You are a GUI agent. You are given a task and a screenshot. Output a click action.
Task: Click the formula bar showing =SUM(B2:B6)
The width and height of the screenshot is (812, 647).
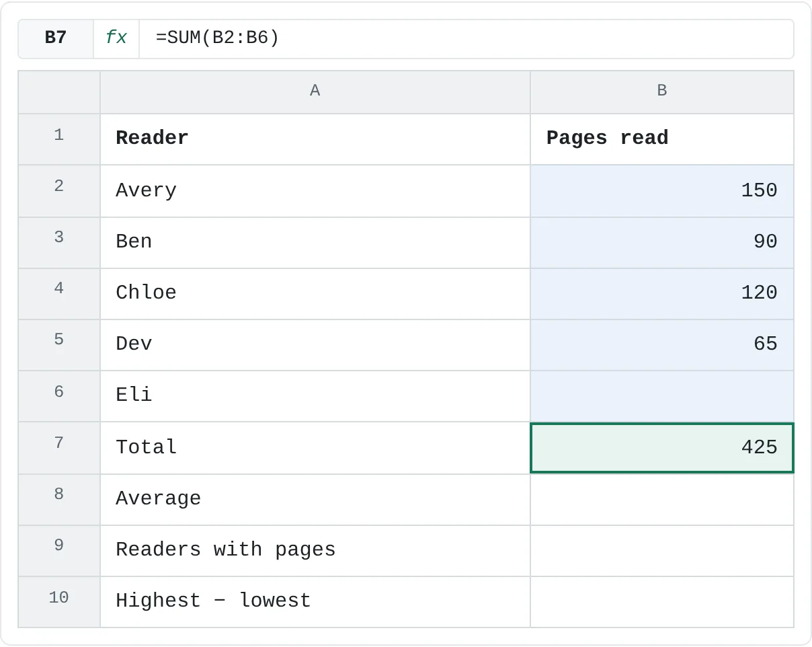pyautogui.click(x=466, y=38)
